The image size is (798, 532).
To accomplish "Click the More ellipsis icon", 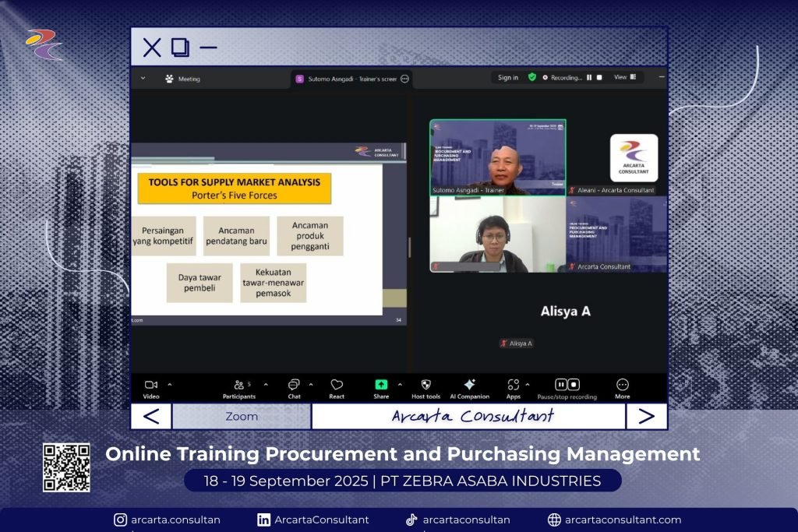I will click(x=622, y=385).
